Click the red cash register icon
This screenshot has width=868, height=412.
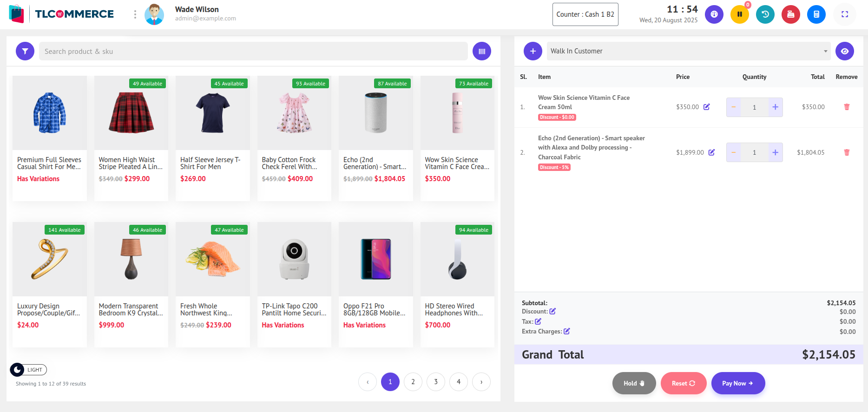[x=790, y=14]
